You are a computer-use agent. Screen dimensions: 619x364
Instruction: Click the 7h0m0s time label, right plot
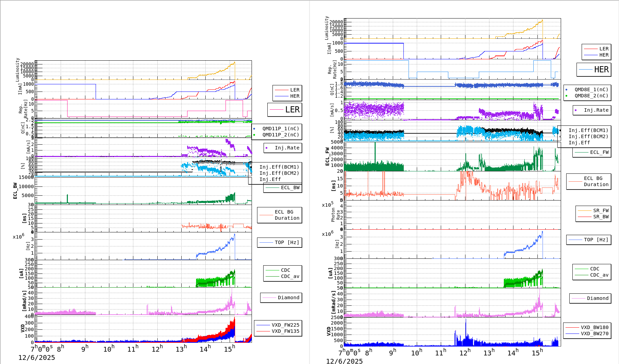click(350, 352)
